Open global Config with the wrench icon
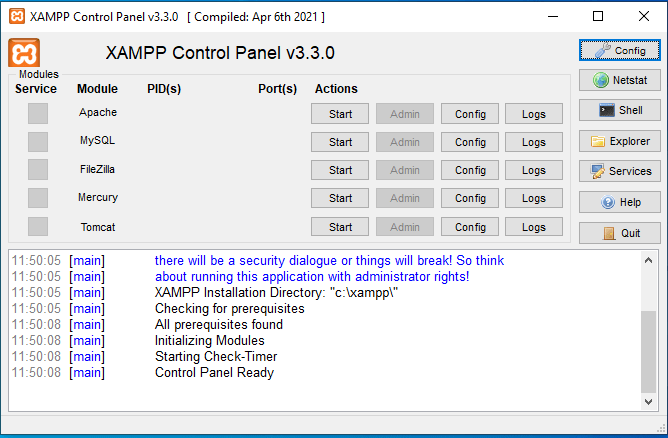This screenshot has height=438, width=668. click(619, 50)
